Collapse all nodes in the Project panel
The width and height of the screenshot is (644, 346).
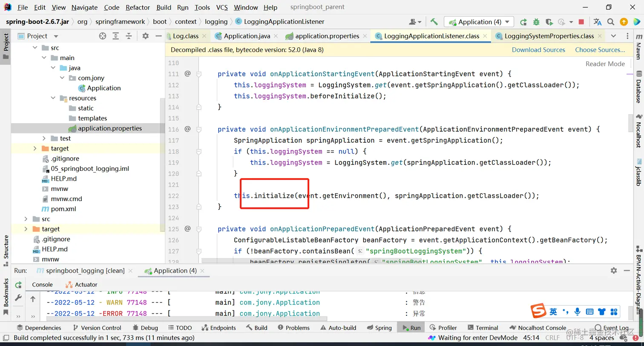[129, 36]
